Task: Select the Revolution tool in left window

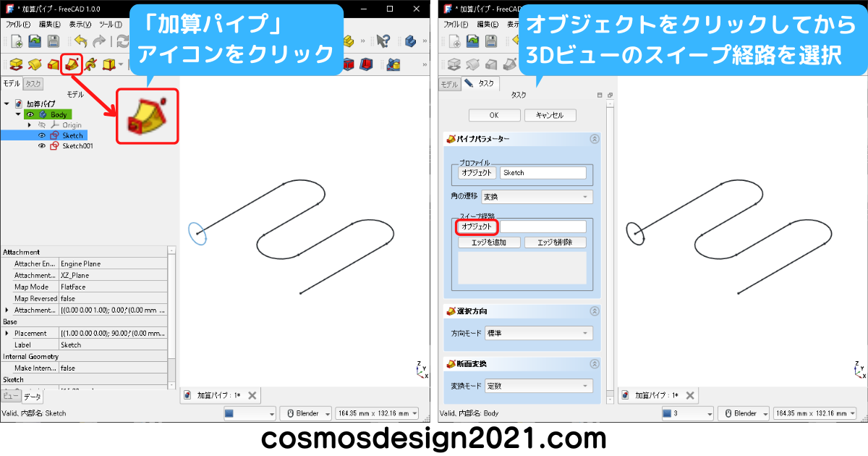Action: [35, 64]
